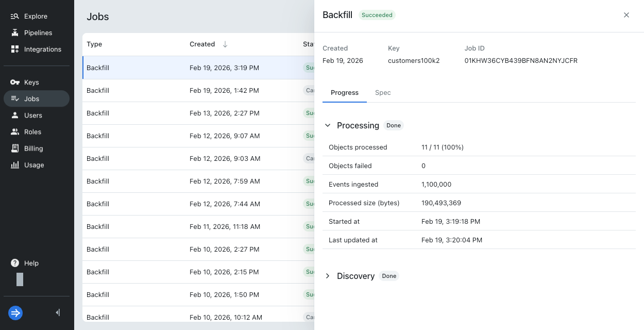Click the blue arrow logo button
644x330 pixels.
pos(15,312)
